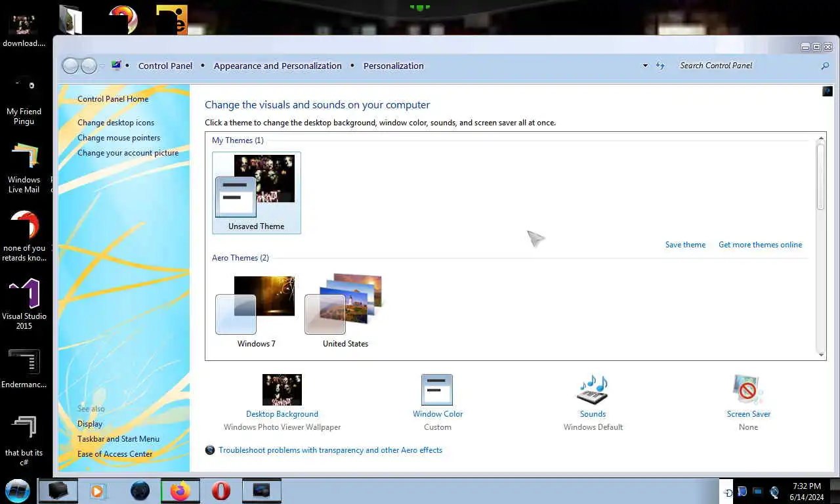
Task: Select the 'that but its c#' desktop icon
Action: 24,441
